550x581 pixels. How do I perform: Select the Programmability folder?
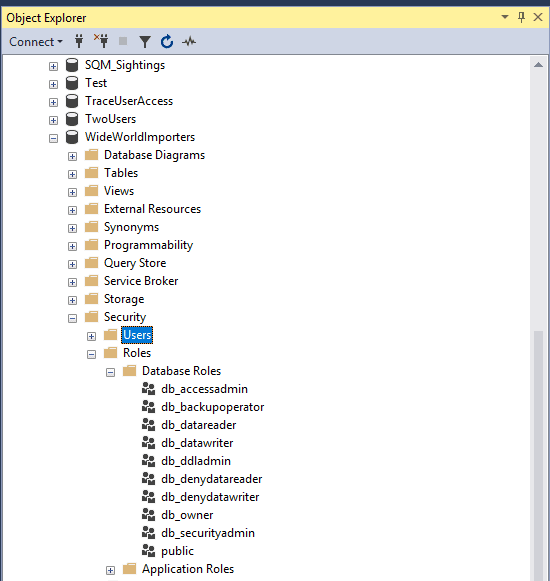(x=149, y=245)
